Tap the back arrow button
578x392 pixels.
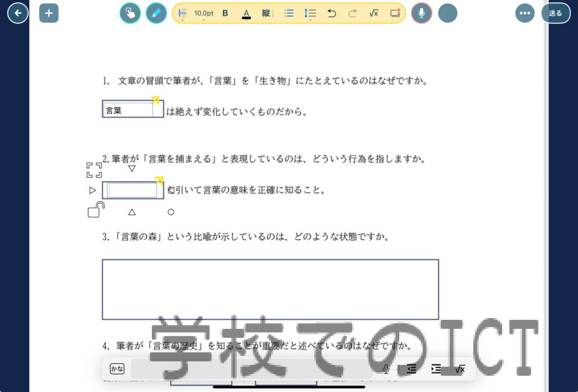(18, 13)
